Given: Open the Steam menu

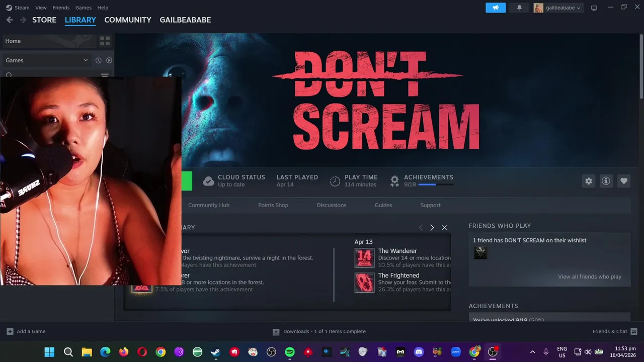Looking at the screenshot, I should [22, 8].
